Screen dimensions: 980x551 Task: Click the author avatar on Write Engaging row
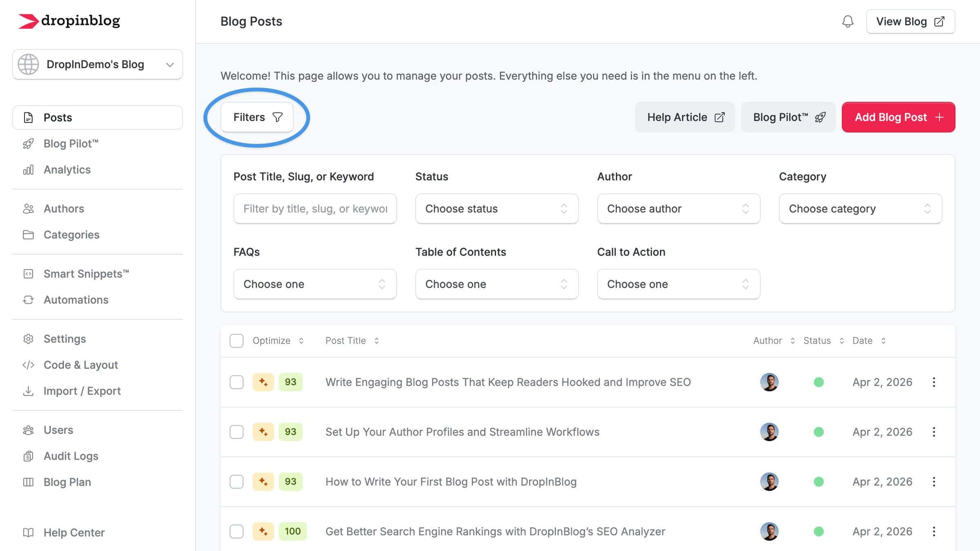[x=769, y=382]
